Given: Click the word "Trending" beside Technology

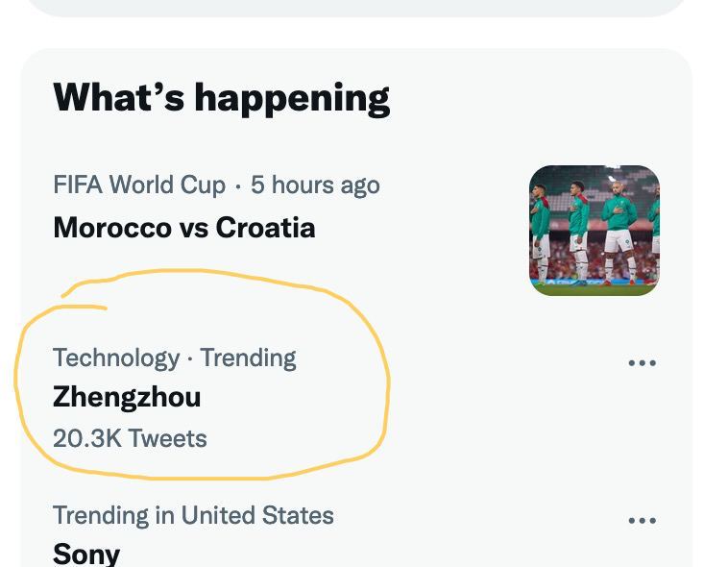Looking at the screenshot, I should coord(248,357).
